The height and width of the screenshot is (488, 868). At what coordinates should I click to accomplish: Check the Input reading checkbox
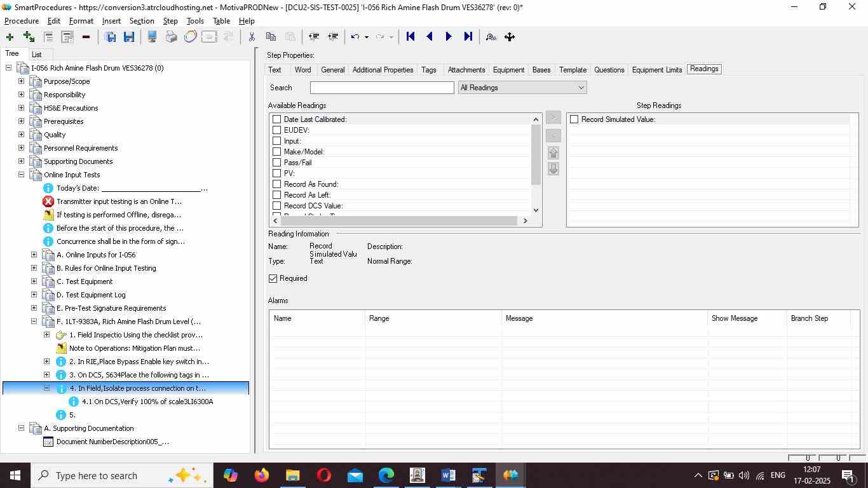(276, 141)
